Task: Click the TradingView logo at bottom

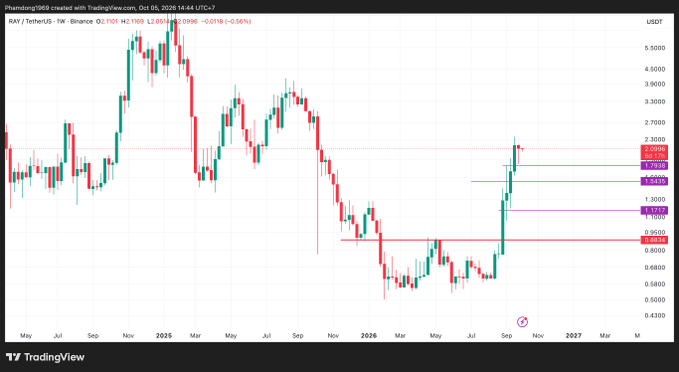Action: [x=45, y=357]
